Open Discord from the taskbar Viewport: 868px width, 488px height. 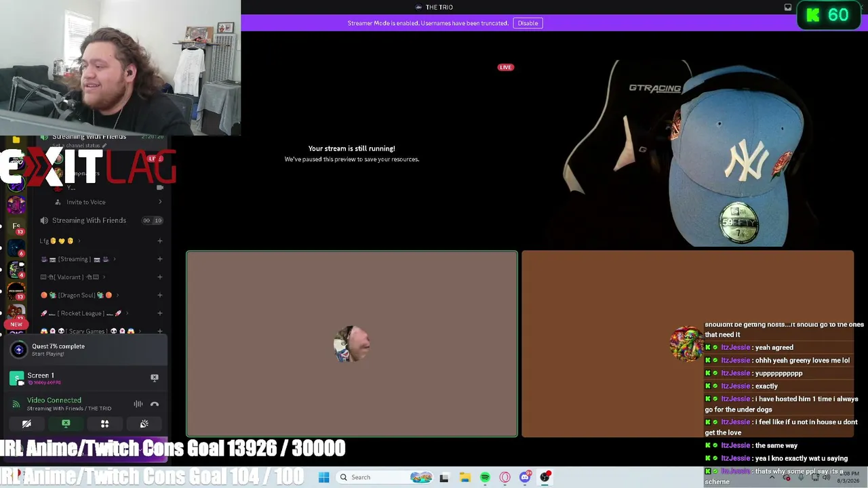525,477
